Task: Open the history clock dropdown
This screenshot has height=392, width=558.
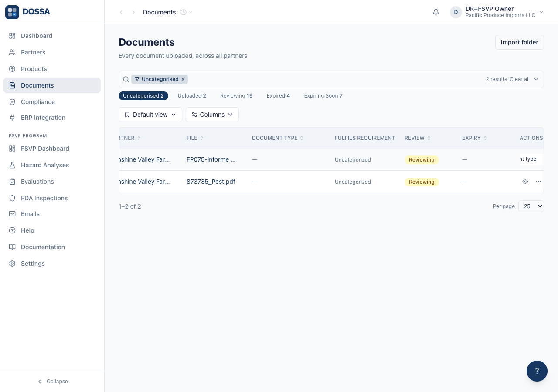Action: tap(186, 12)
